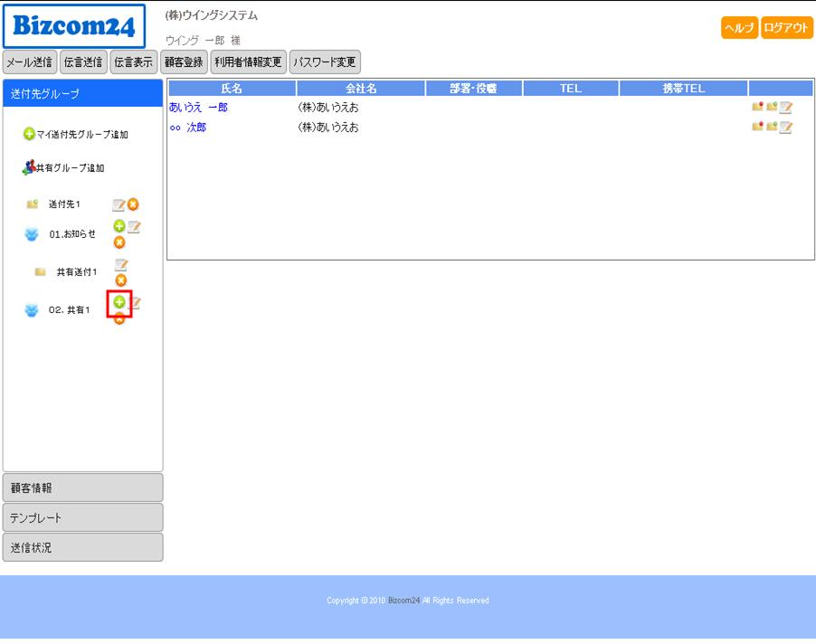The width and height of the screenshot is (816, 644).
Task: Delete 送付先1 with orange X icon
Action: (x=133, y=205)
